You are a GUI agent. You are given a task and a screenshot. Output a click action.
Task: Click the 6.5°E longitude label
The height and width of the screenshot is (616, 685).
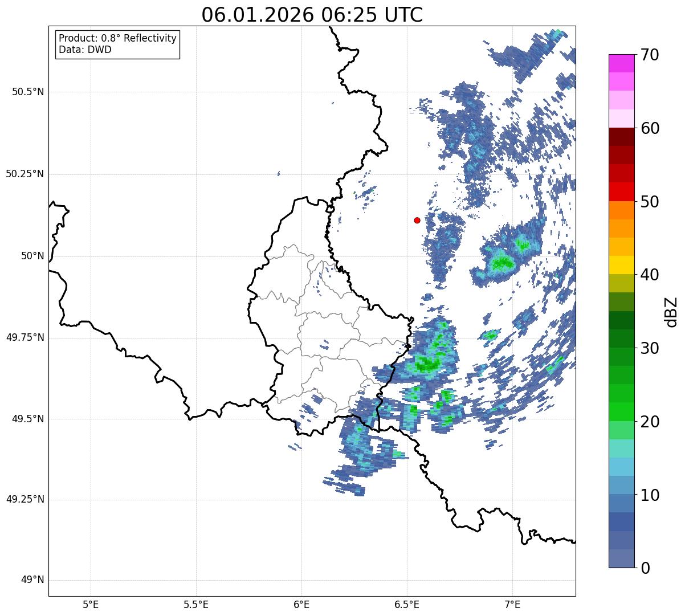407,604
